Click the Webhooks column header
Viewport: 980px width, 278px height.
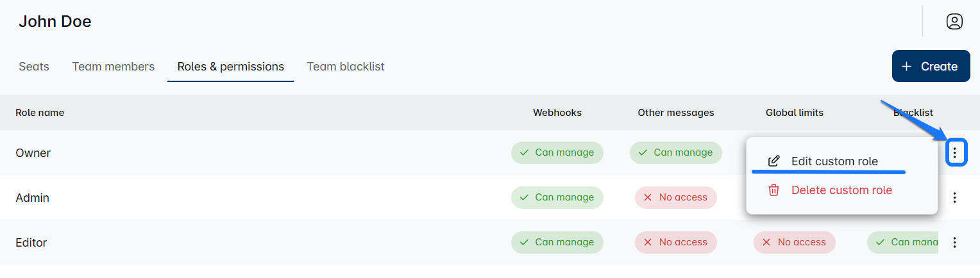(x=557, y=113)
